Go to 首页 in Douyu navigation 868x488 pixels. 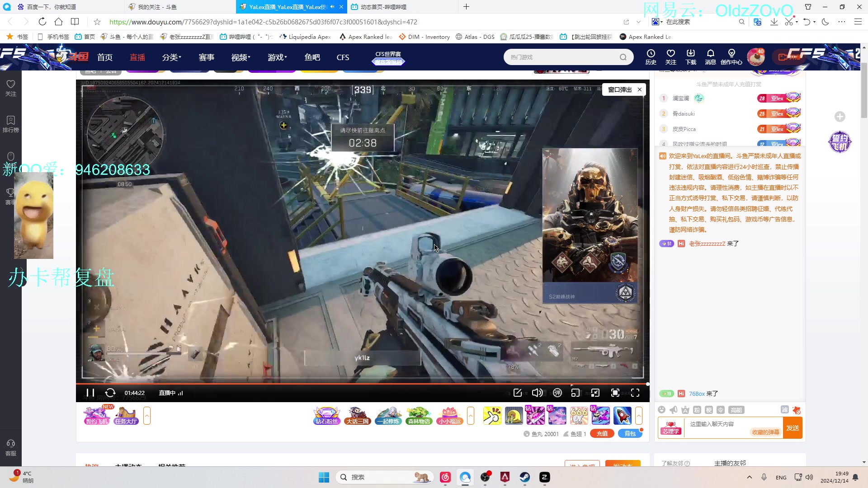coord(105,57)
